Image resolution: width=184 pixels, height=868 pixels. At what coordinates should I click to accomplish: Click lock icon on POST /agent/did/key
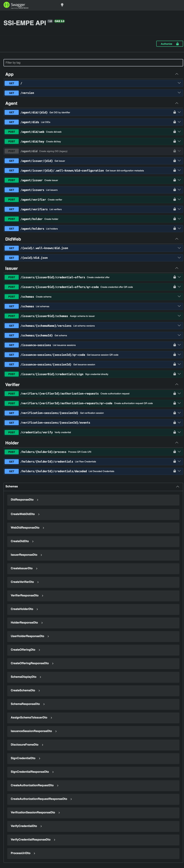[x=174, y=141]
